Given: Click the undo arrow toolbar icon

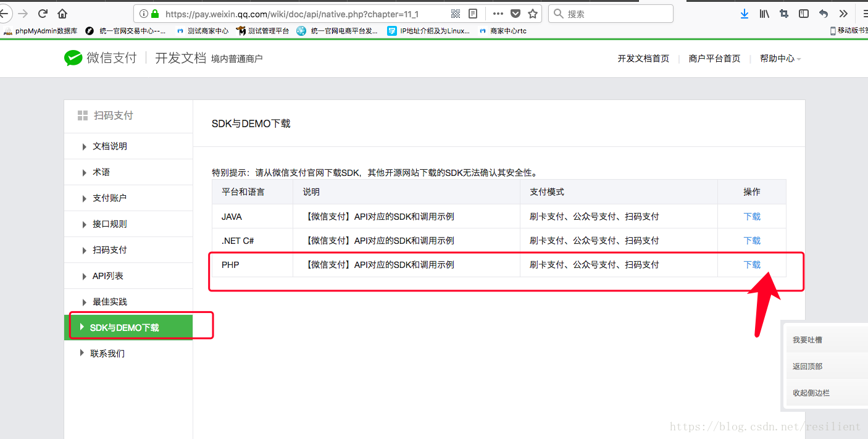Looking at the screenshot, I should [824, 14].
